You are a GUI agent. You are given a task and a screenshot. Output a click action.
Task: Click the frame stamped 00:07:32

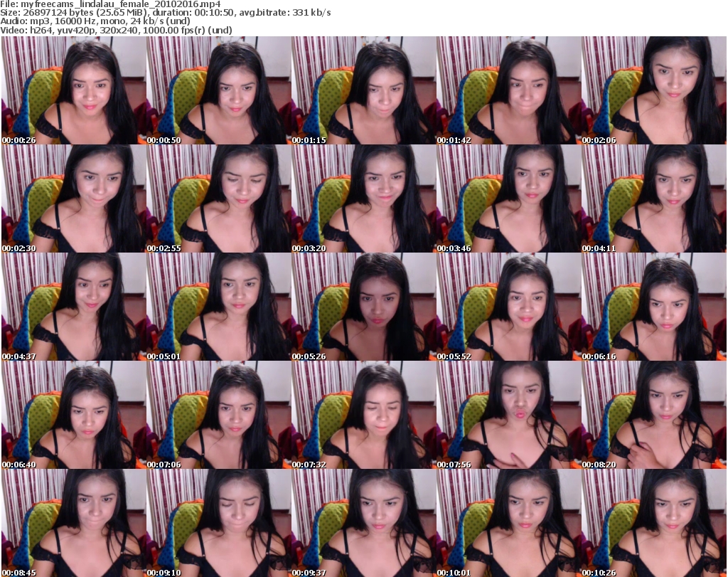click(363, 415)
